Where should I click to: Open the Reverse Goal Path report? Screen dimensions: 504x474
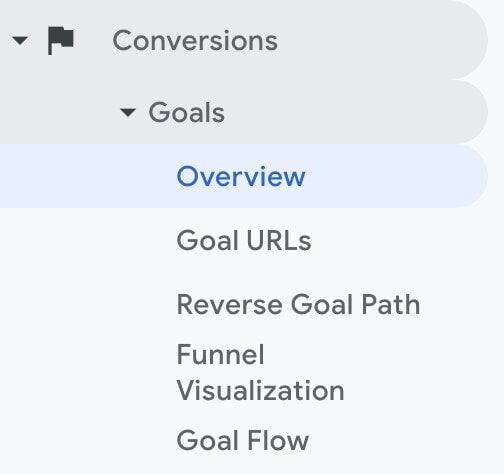pos(298,304)
